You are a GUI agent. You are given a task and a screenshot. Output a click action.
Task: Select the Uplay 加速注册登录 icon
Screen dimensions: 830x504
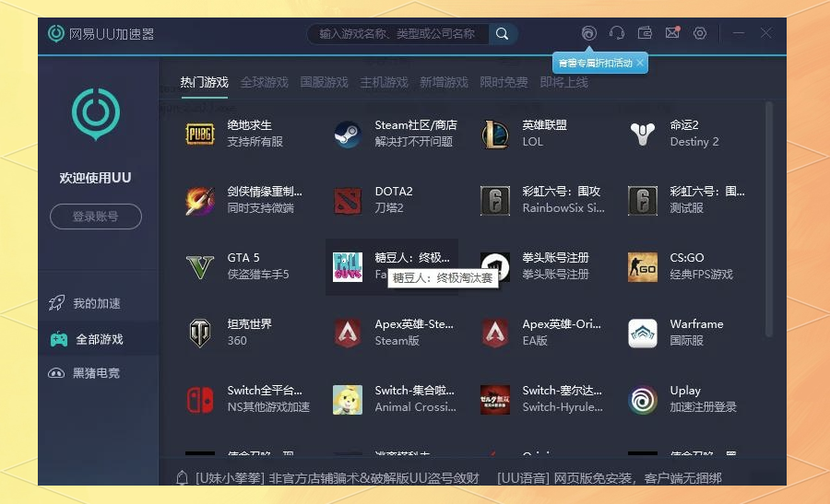coord(643,399)
